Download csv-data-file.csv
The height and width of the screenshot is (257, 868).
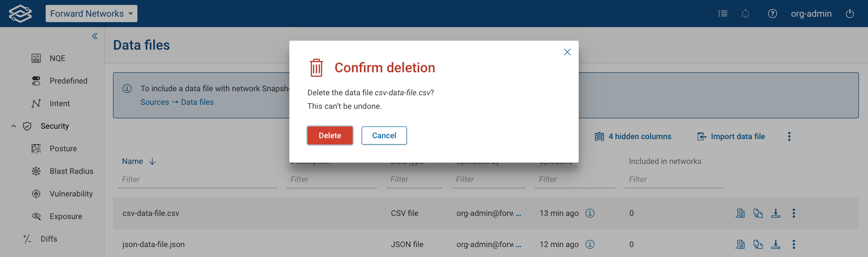(776, 213)
